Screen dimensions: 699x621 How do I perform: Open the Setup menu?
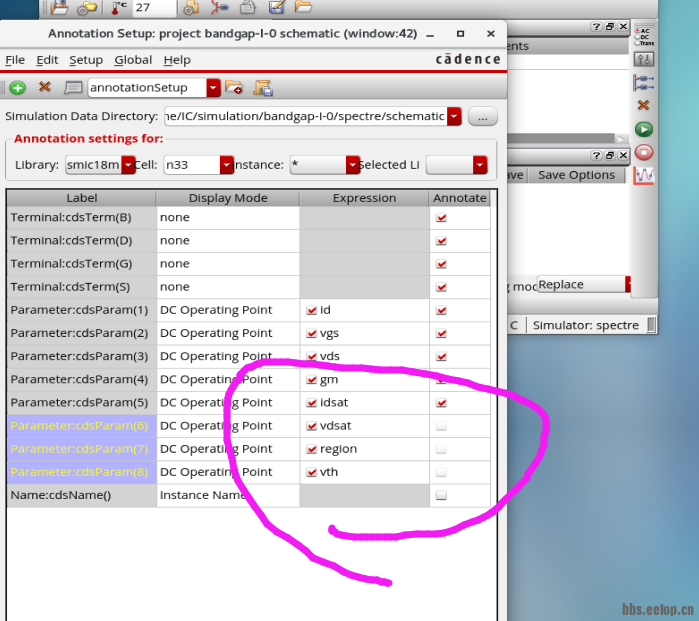[x=86, y=60]
